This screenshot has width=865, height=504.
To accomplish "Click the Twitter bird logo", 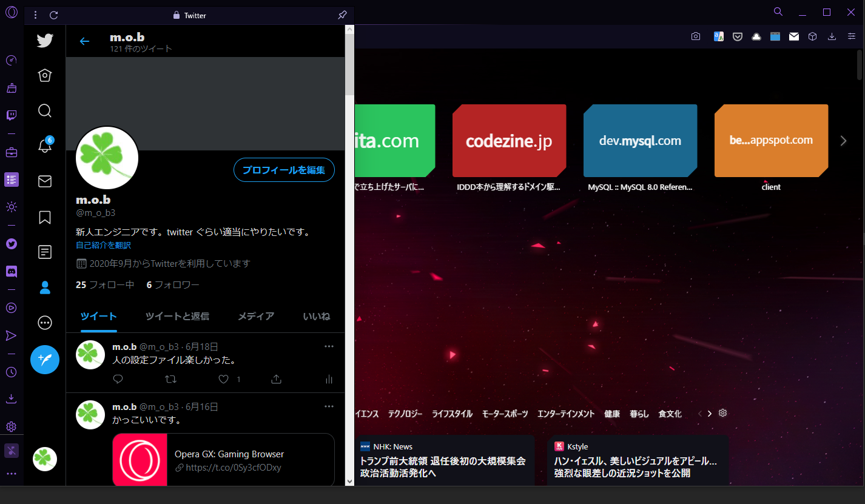I will 45,41.
